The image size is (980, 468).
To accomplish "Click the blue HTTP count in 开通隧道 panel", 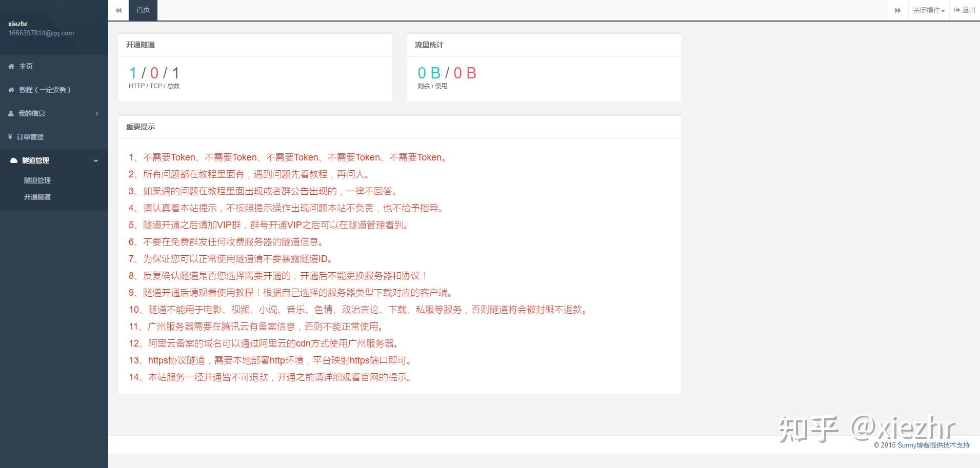I will [133, 73].
